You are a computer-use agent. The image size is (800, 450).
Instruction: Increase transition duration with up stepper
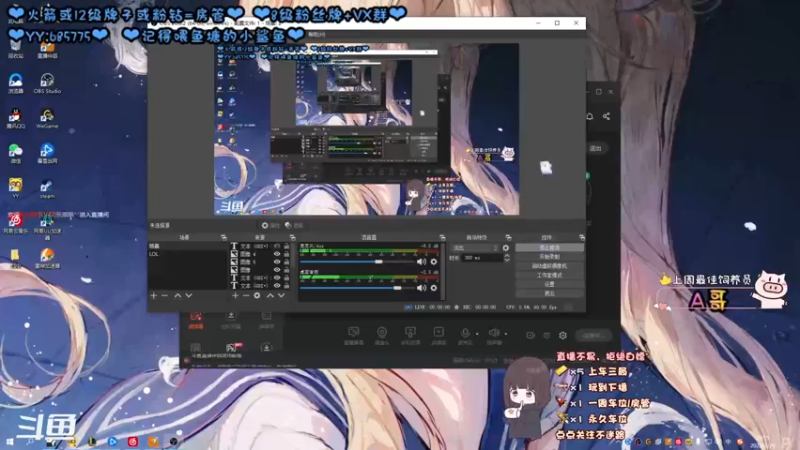click(x=507, y=256)
